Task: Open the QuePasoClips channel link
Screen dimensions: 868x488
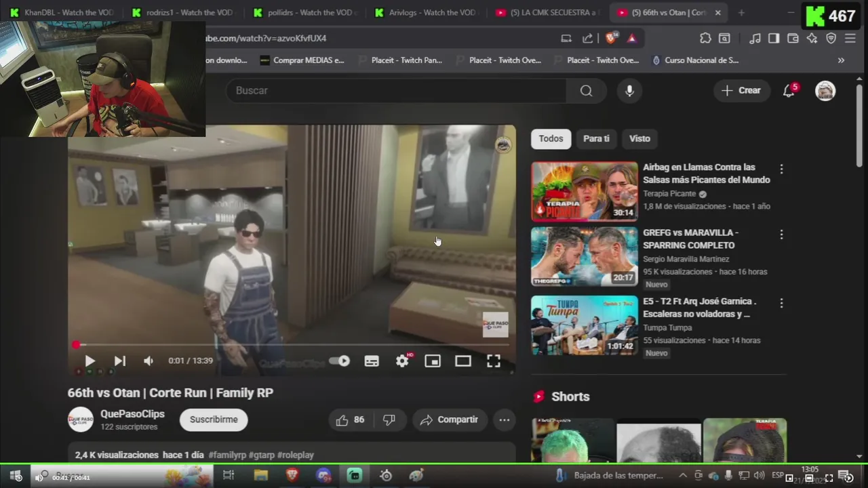Action: coord(132,413)
